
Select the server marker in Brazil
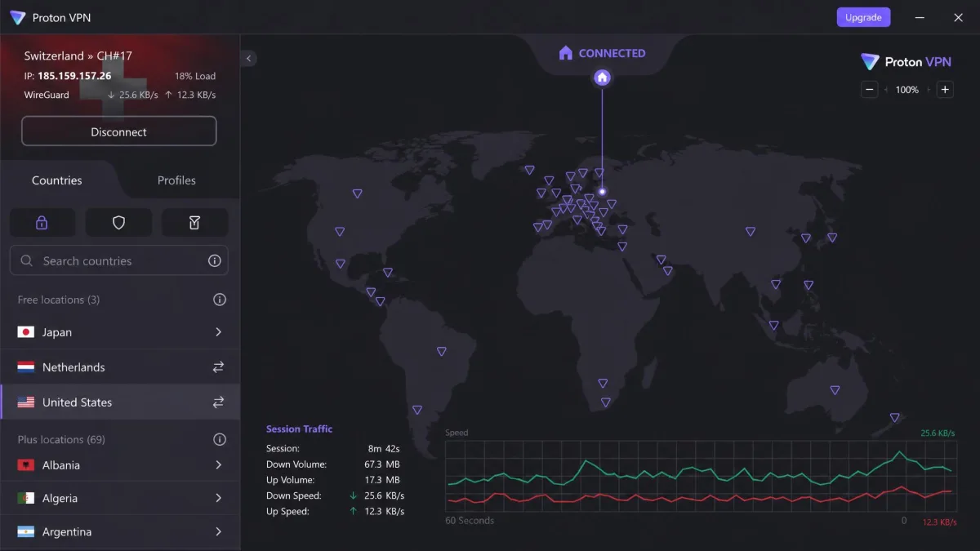(442, 352)
